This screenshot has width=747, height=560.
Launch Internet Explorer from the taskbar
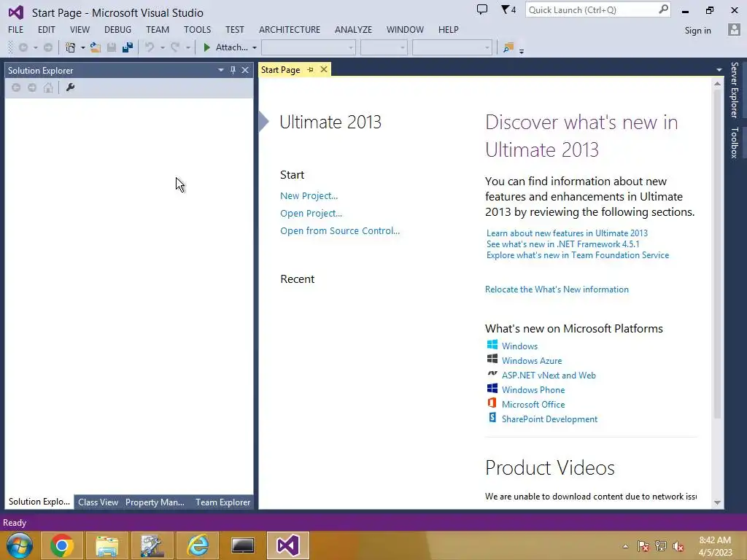coord(197,545)
